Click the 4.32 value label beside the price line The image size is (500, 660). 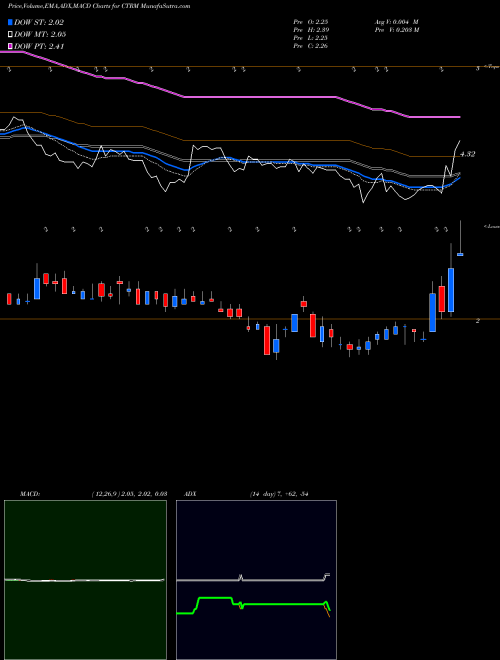point(467,154)
